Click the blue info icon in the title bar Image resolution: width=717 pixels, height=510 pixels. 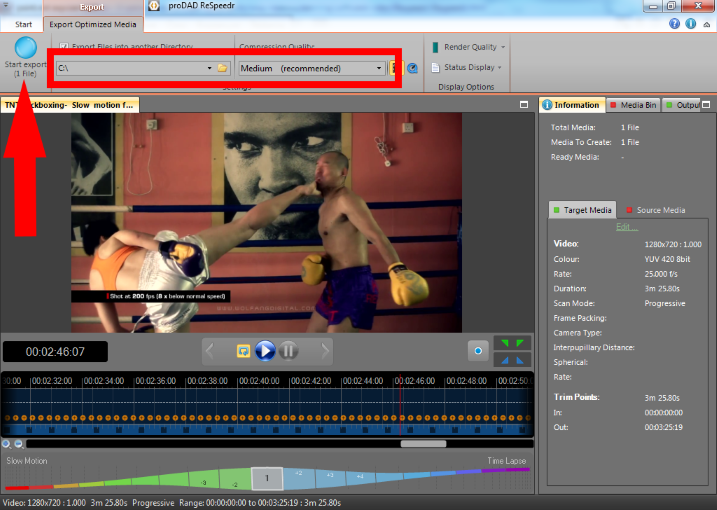coord(690,23)
